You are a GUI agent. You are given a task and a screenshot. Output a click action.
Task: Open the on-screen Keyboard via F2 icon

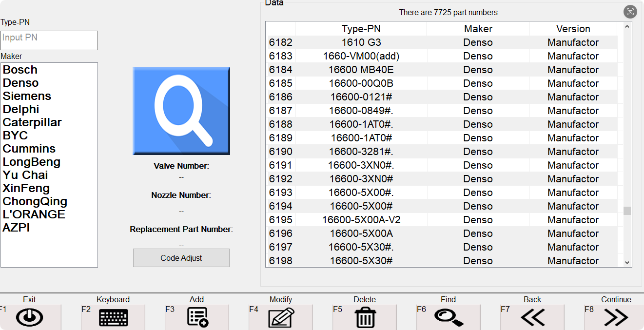click(113, 317)
